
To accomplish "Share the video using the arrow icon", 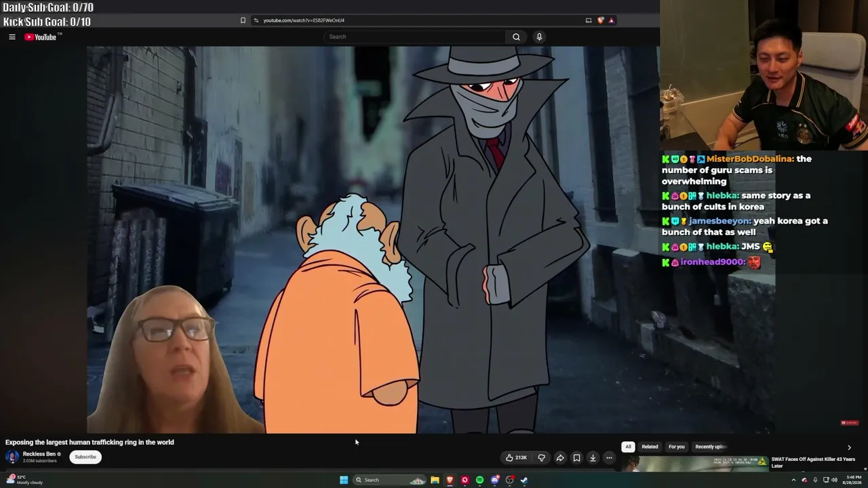I will point(560,457).
